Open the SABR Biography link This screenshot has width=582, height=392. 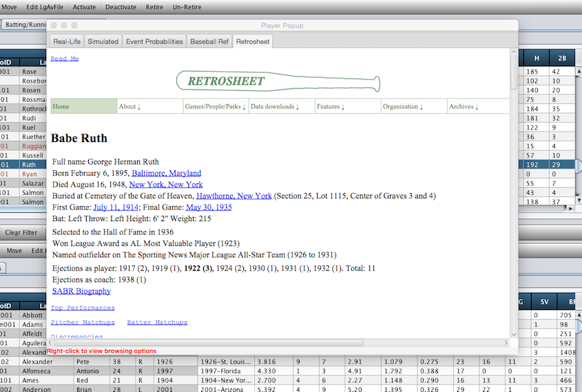coord(81,291)
